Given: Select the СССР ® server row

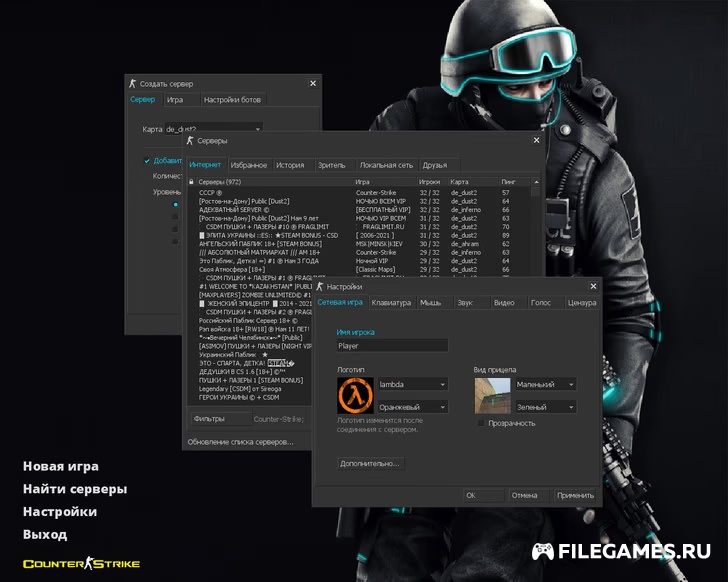Looking at the screenshot, I should point(360,193).
